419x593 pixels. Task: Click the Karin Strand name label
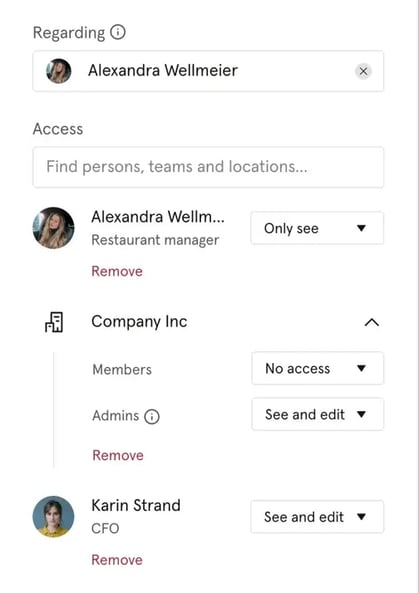click(136, 505)
